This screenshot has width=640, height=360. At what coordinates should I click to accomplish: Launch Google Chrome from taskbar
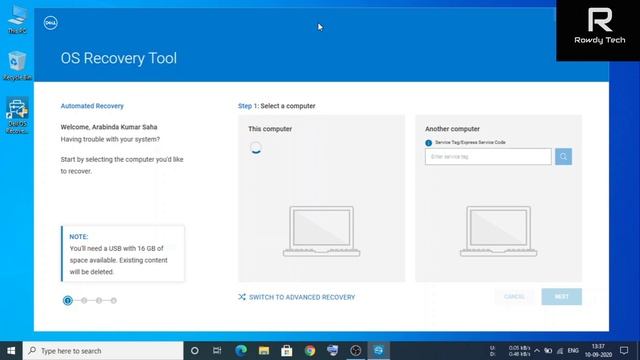[310, 351]
